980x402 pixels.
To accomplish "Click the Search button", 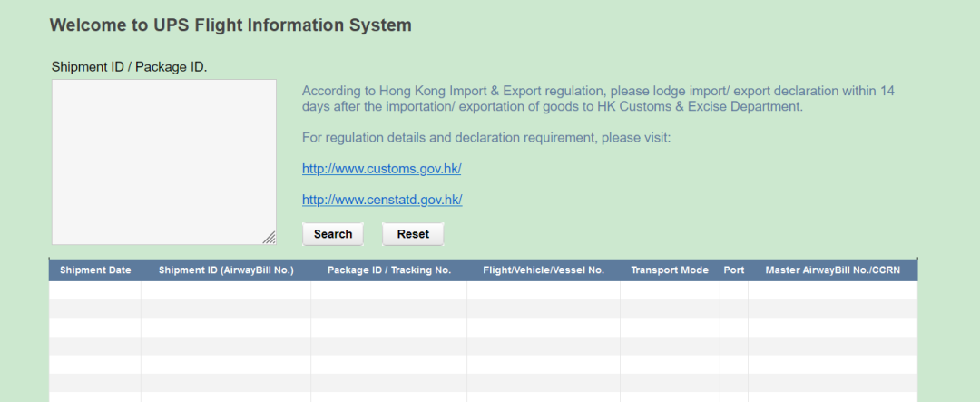I will coord(332,234).
